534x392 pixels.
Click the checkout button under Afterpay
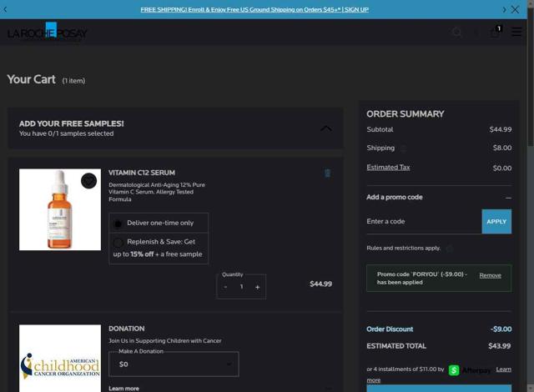pyautogui.click(x=439, y=389)
